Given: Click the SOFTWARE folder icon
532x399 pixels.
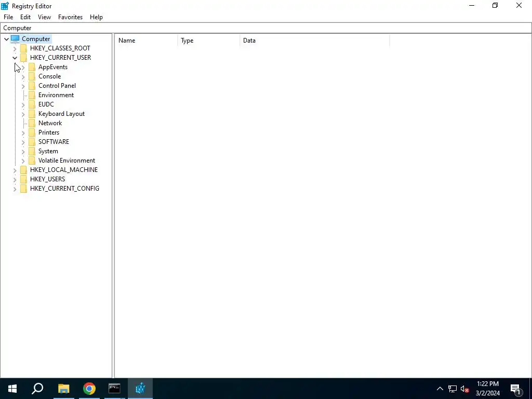Looking at the screenshot, I should pos(32,141).
